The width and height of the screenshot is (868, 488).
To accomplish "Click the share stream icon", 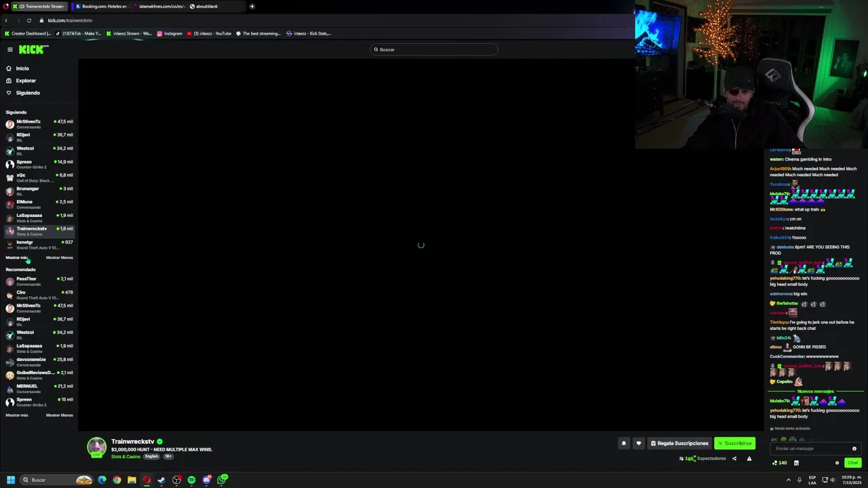I will pyautogui.click(x=734, y=459).
